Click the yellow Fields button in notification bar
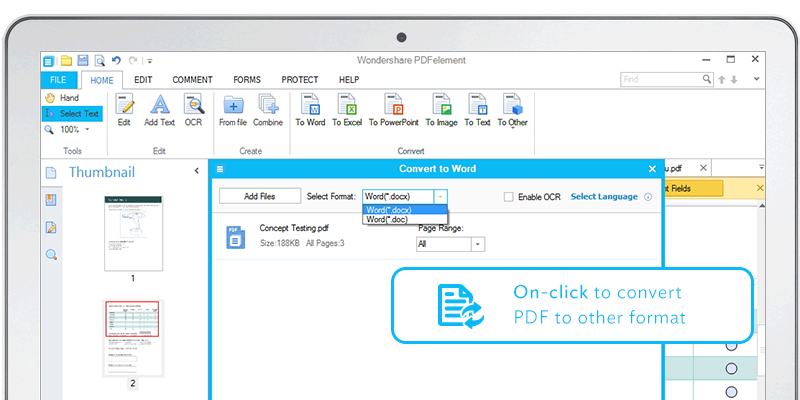This screenshot has height=400, width=800. [x=693, y=188]
